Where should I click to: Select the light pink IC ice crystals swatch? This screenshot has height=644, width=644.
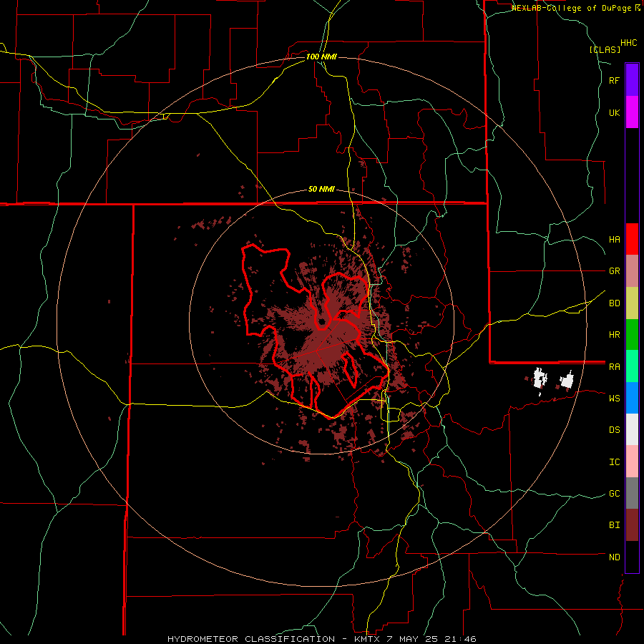[x=632, y=462]
